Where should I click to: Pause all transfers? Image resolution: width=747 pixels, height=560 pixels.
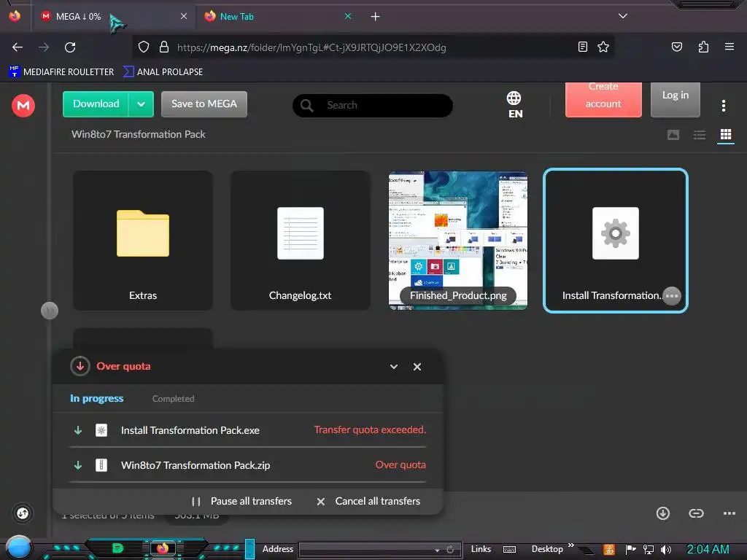(241, 502)
